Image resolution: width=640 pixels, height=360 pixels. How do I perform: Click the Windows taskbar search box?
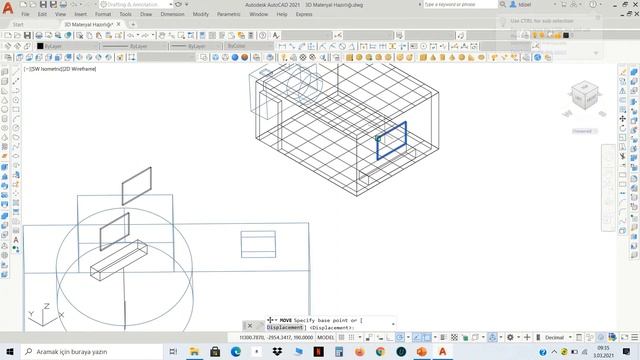pos(92,351)
